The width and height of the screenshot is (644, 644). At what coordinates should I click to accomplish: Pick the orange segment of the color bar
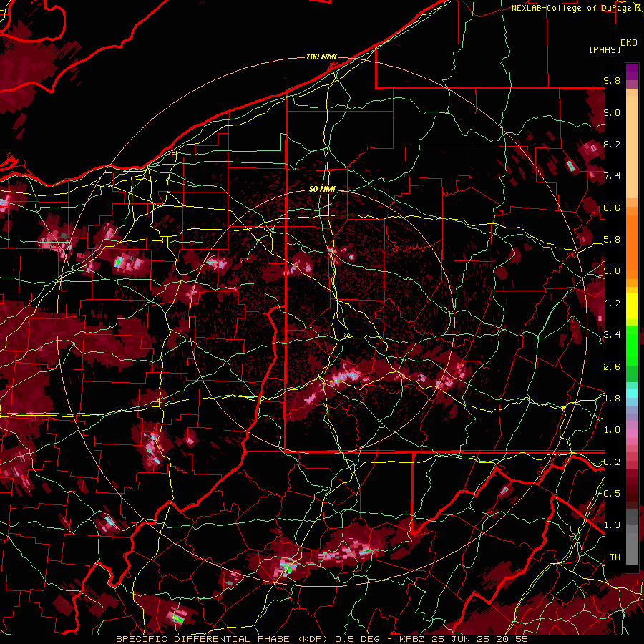pos(632,246)
